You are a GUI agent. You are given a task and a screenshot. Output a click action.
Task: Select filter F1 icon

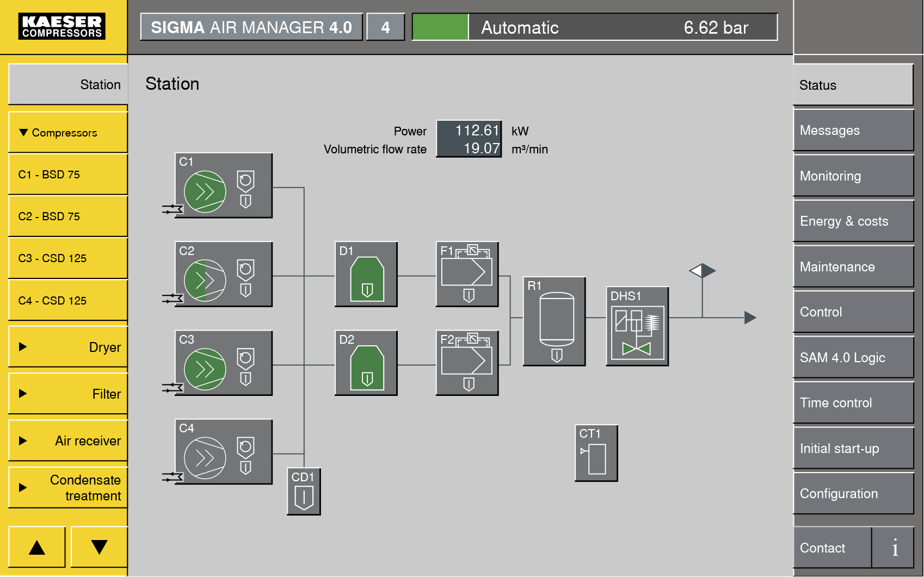[467, 274]
